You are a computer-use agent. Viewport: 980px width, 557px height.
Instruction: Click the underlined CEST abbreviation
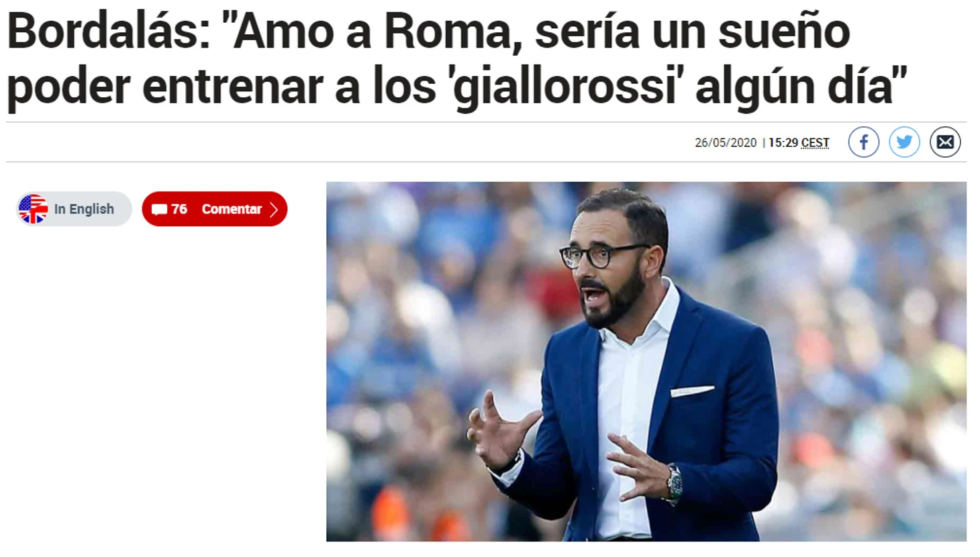coord(815,143)
